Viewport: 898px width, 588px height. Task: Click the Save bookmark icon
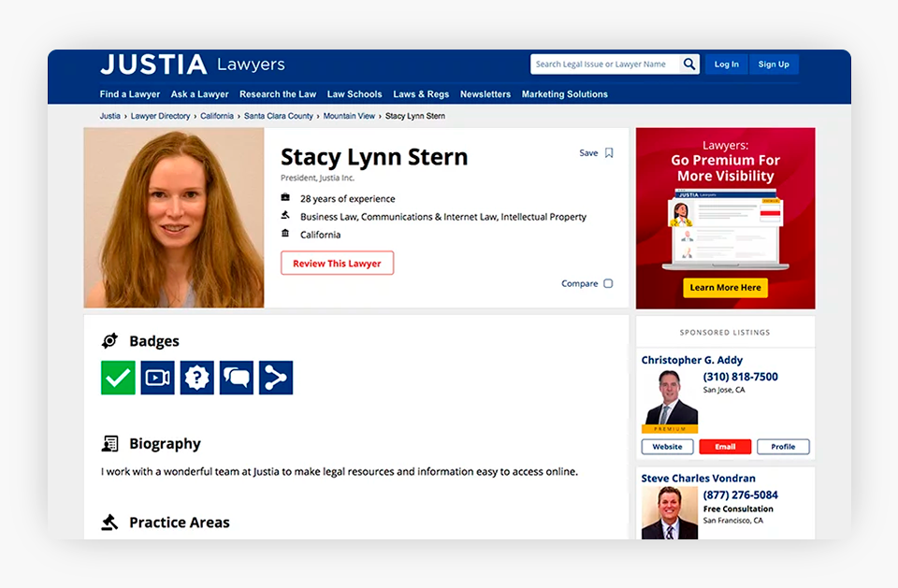pyautogui.click(x=609, y=153)
